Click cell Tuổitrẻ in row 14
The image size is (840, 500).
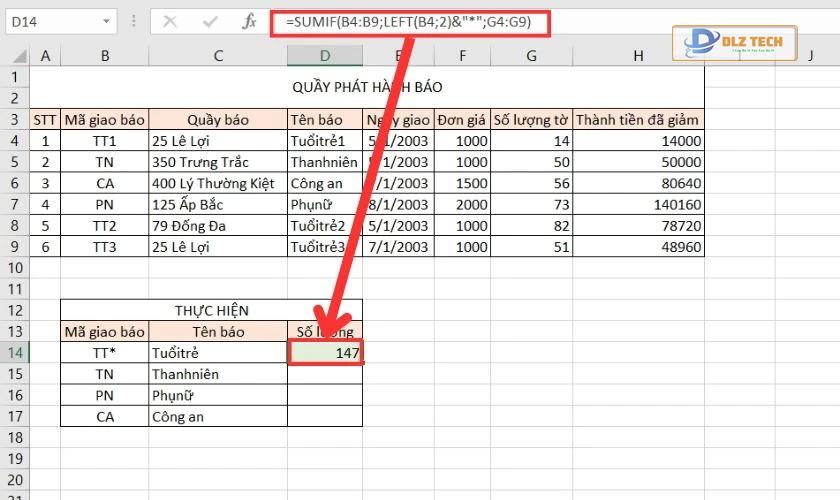pyautogui.click(x=218, y=353)
